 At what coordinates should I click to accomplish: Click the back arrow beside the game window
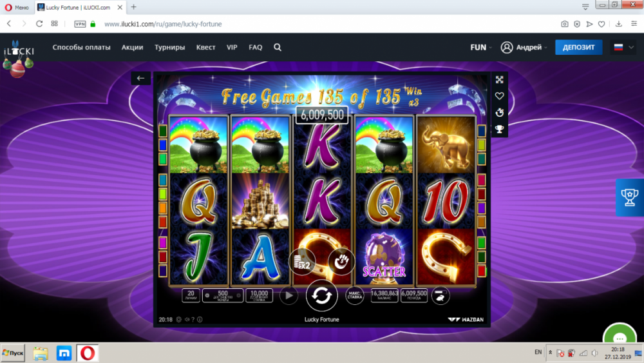coord(140,78)
